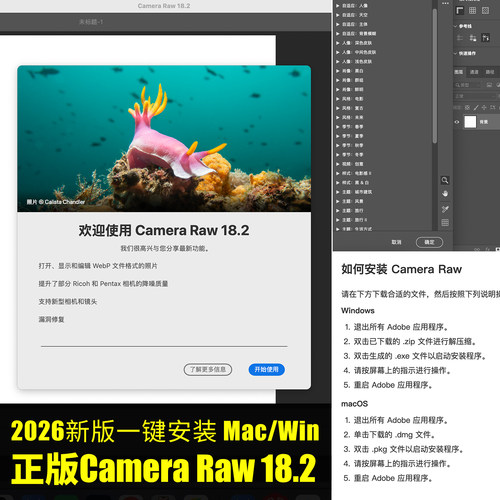
Task: Hide the 背景 layer with eye icon
Action: pyautogui.click(x=457, y=122)
